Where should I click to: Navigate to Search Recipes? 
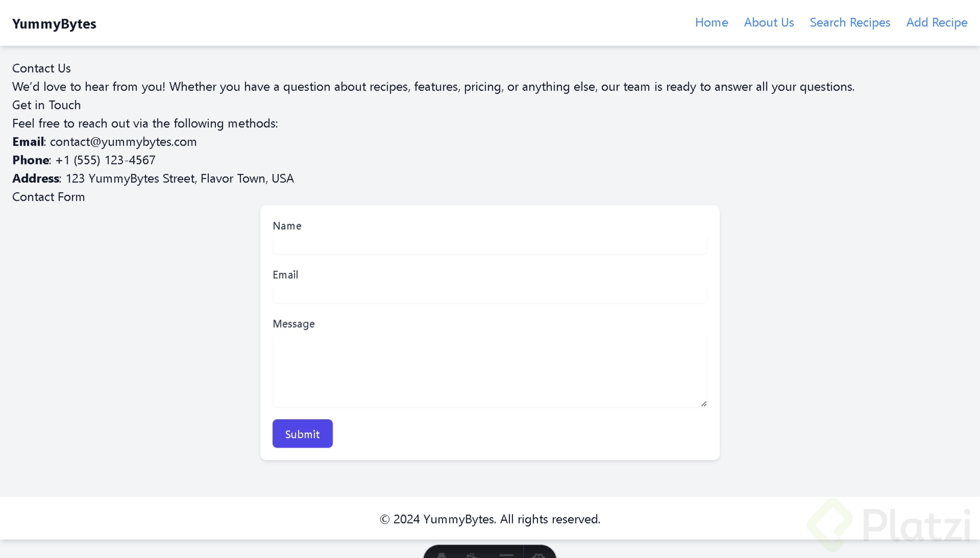[x=850, y=22]
